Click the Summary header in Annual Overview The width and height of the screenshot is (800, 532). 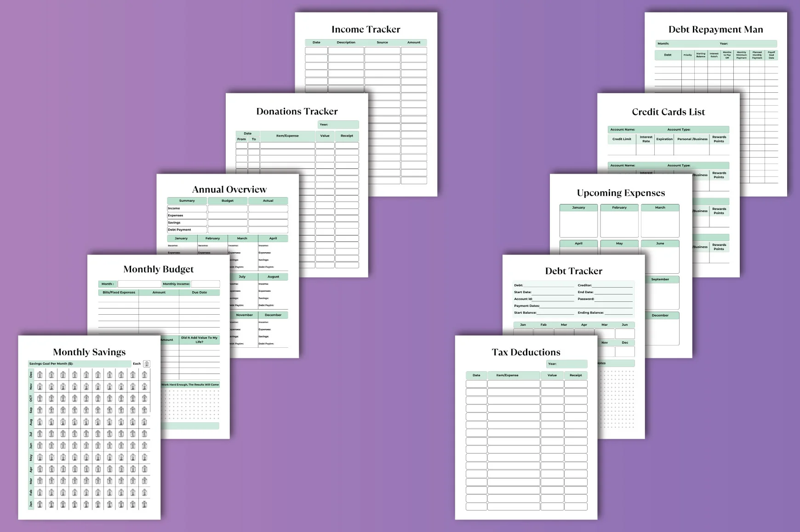click(187, 201)
